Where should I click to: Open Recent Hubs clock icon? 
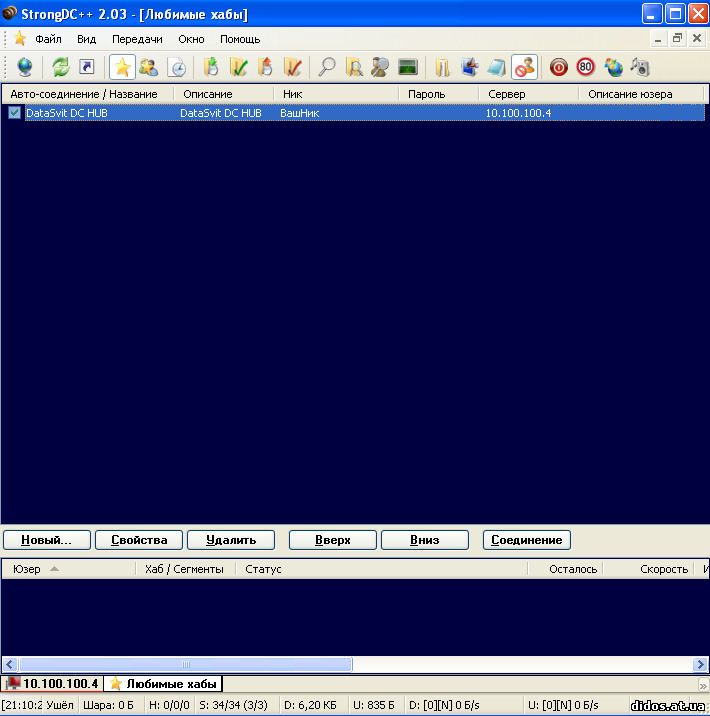pyautogui.click(x=177, y=67)
